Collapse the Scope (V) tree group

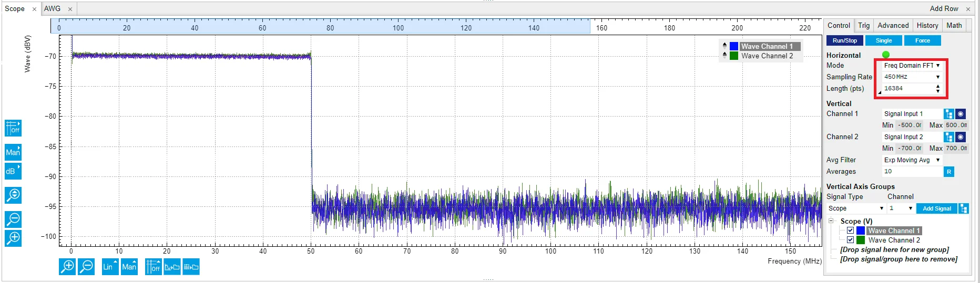[831, 221]
